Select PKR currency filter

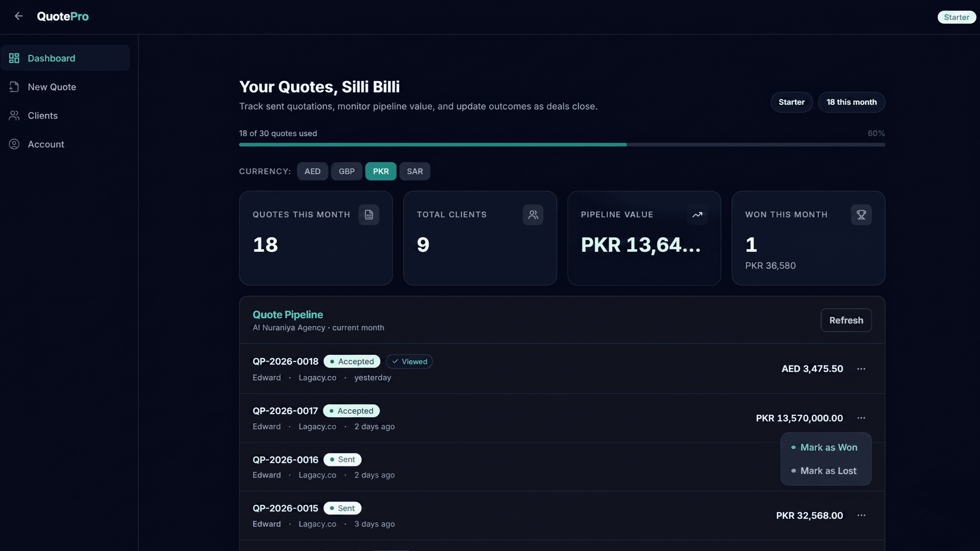click(381, 171)
